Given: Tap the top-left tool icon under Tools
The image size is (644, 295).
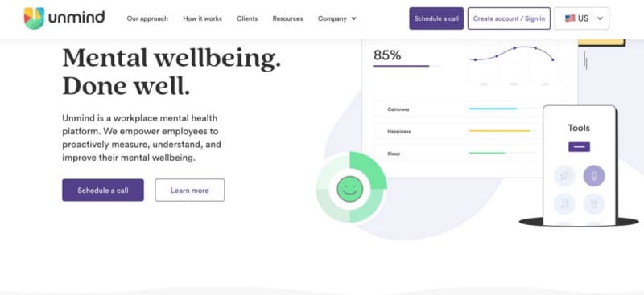Looking at the screenshot, I should click(564, 176).
